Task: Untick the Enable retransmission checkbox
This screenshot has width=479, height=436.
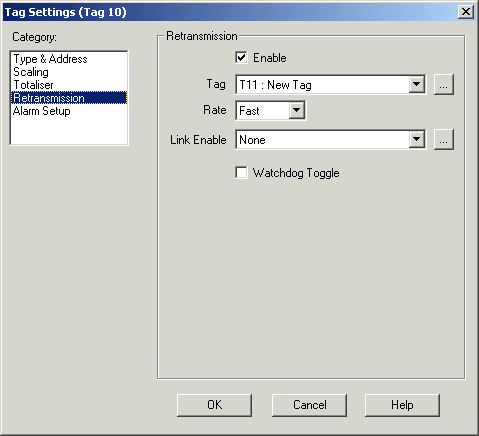Action: pos(241,58)
